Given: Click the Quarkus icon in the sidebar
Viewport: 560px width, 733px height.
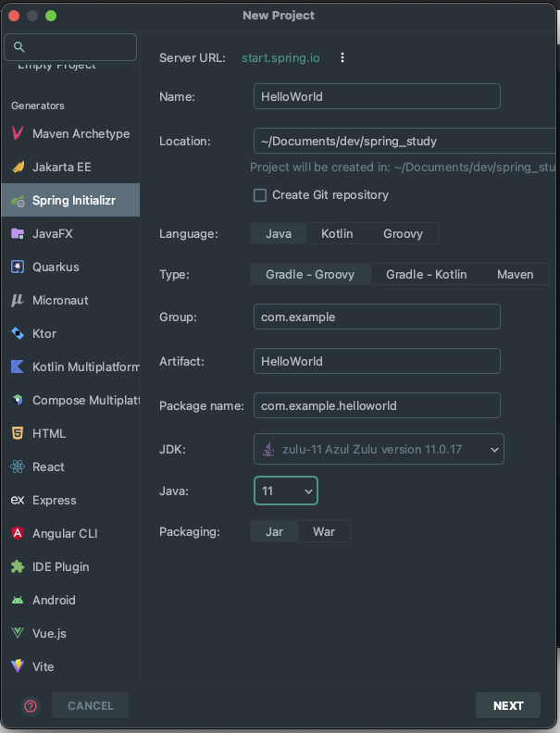Looking at the screenshot, I should coord(18,267).
